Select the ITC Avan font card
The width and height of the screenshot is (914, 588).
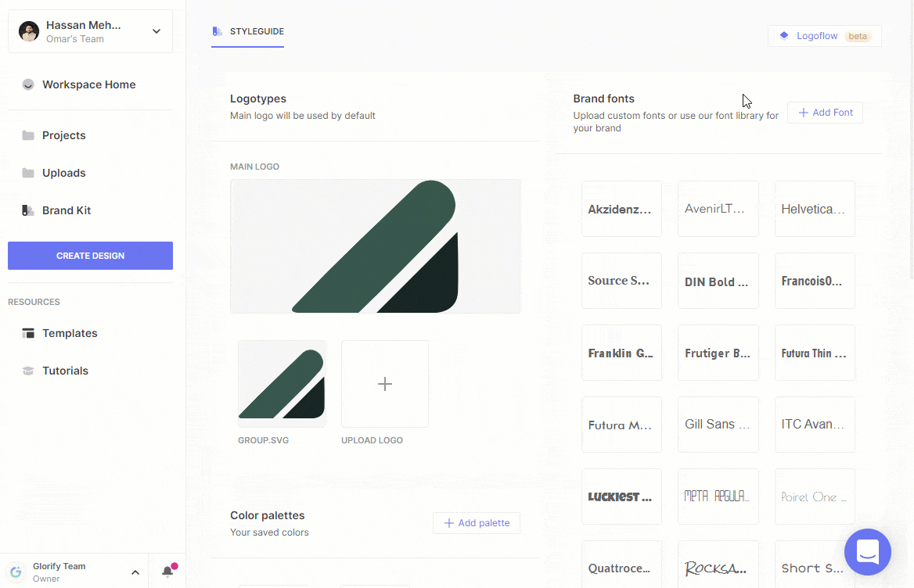pyautogui.click(x=815, y=425)
